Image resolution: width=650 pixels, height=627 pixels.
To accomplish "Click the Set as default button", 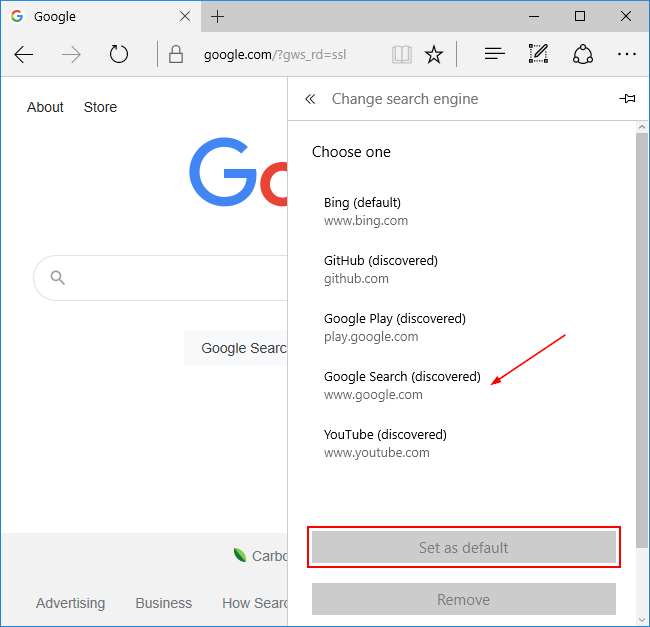I will click(463, 547).
